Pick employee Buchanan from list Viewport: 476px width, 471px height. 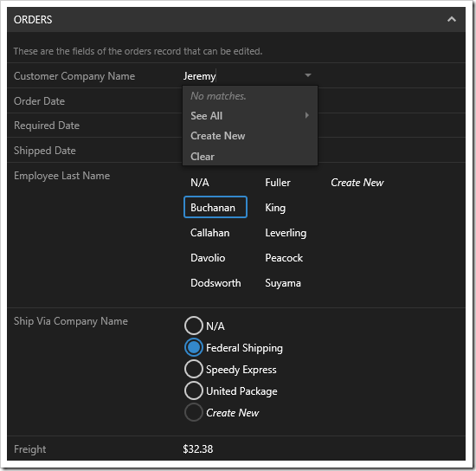point(215,208)
